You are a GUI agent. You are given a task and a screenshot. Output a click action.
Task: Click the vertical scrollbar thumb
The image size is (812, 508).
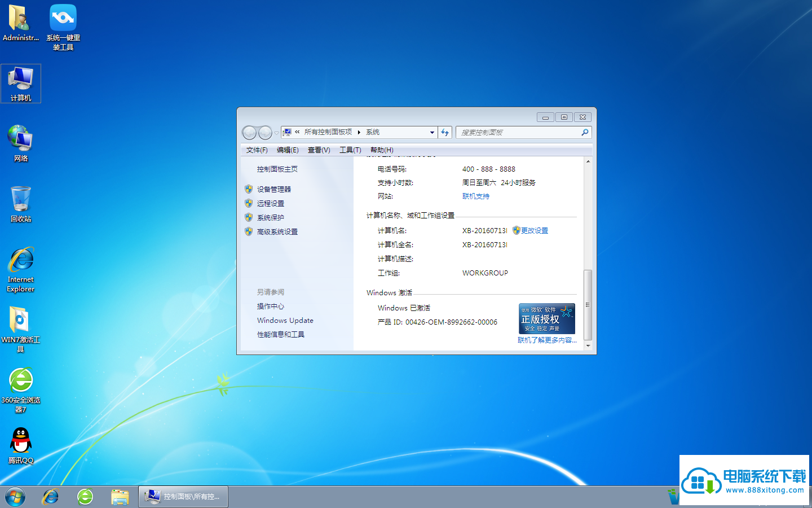588,305
